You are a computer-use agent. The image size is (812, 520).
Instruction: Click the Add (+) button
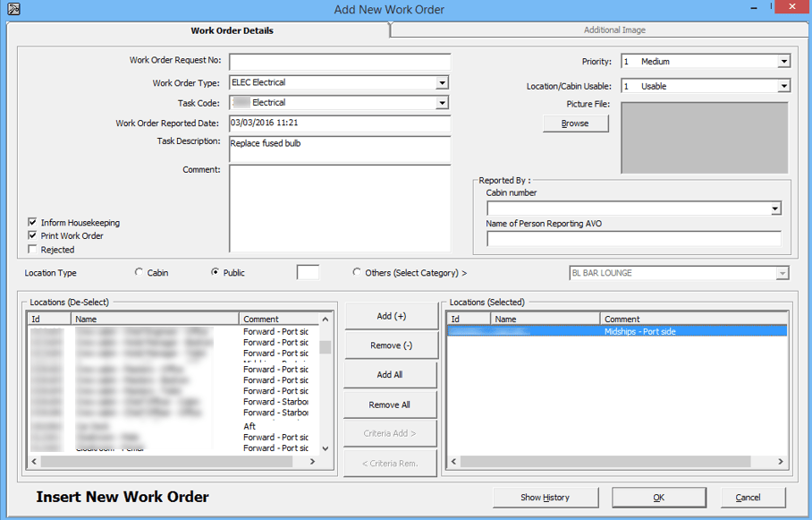pyautogui.click(x=390, y=315)
